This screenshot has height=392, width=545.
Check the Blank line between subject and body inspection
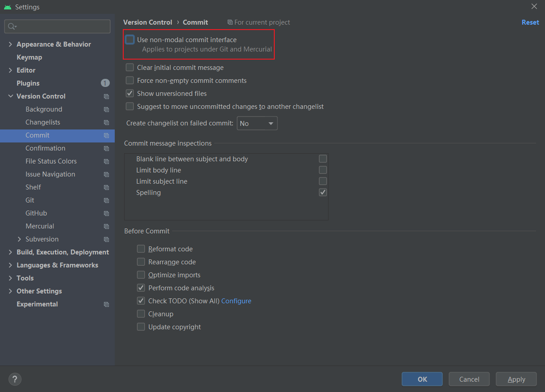pyautogui.click(x=323, y=159)
